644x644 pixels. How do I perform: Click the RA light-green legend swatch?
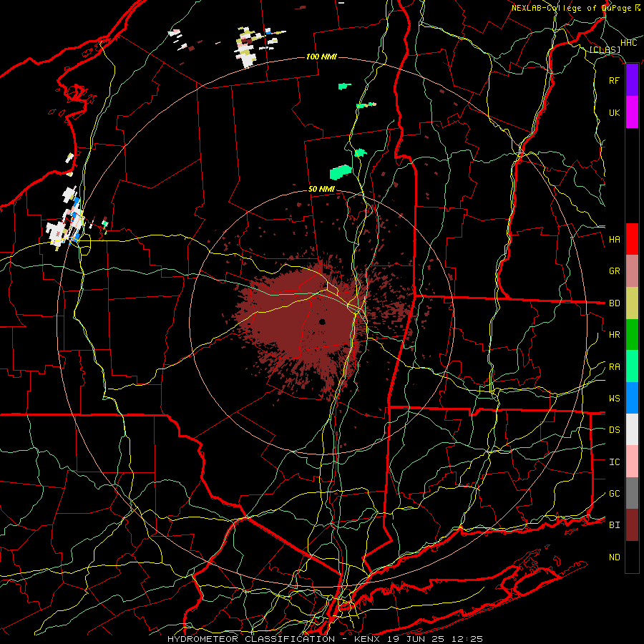point(632,366)
